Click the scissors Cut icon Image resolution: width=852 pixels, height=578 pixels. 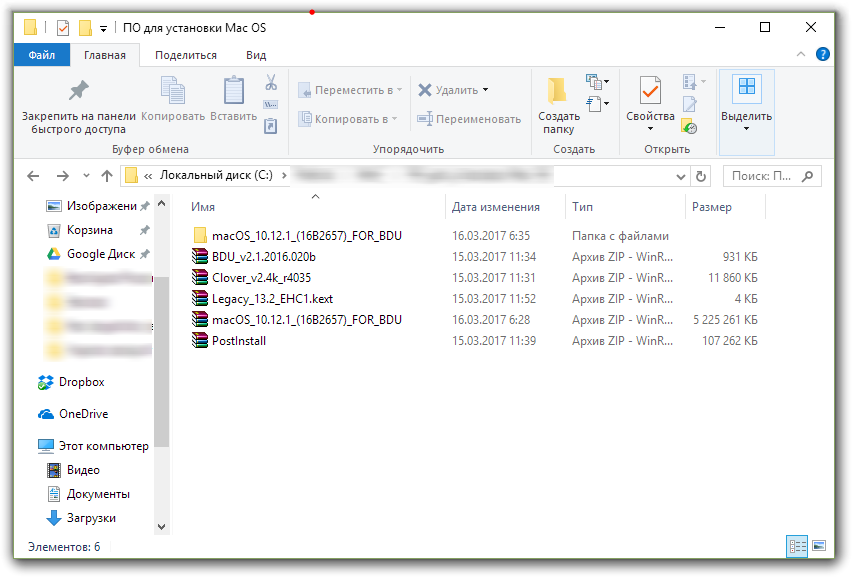[270, 83]
